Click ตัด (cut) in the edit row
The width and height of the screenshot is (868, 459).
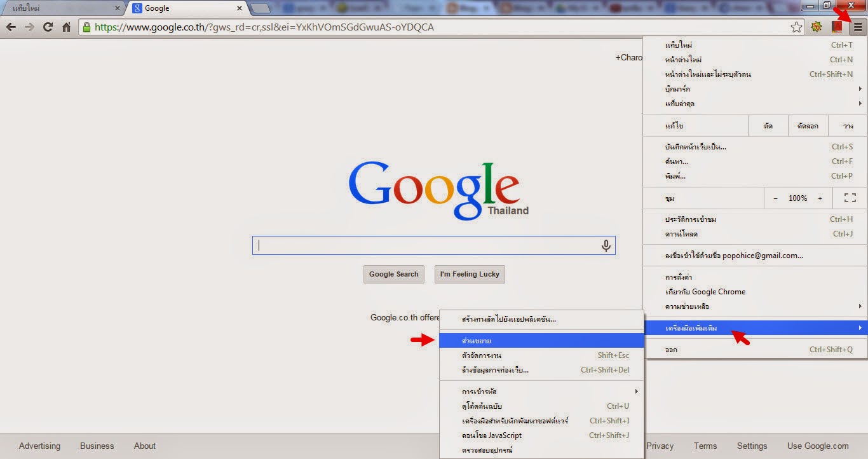click(x=768, y=126)
